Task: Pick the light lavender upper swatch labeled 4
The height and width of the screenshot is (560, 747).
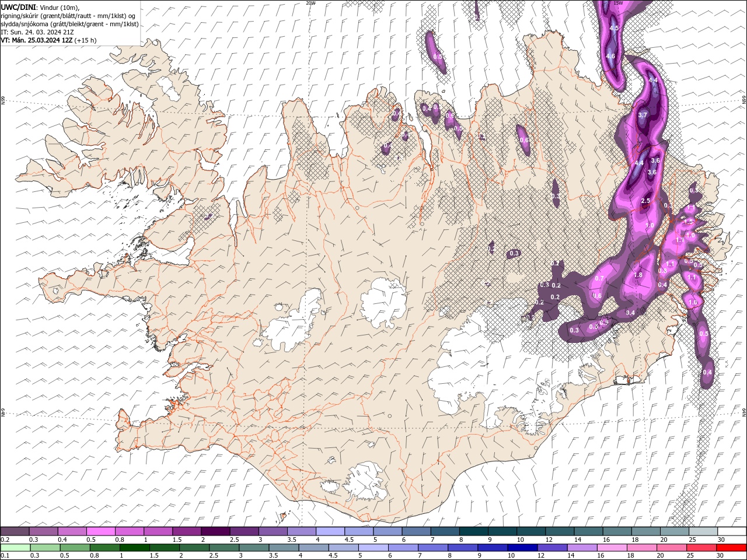Action: point(330,531)
